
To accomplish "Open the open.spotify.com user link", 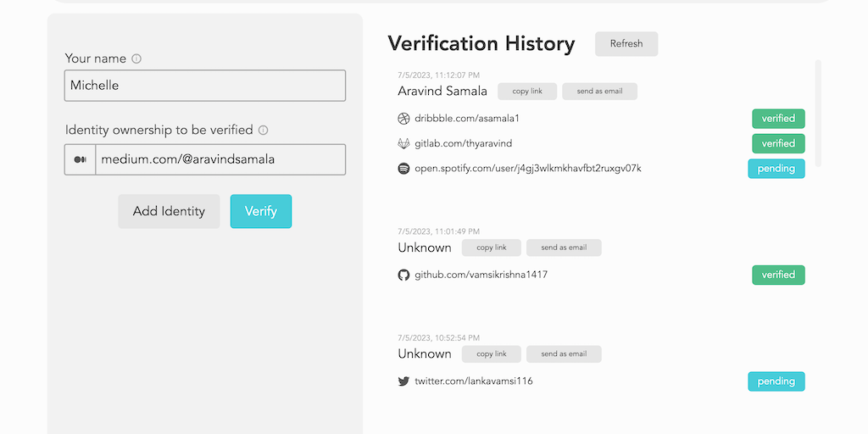I will (x=527, y=169).
